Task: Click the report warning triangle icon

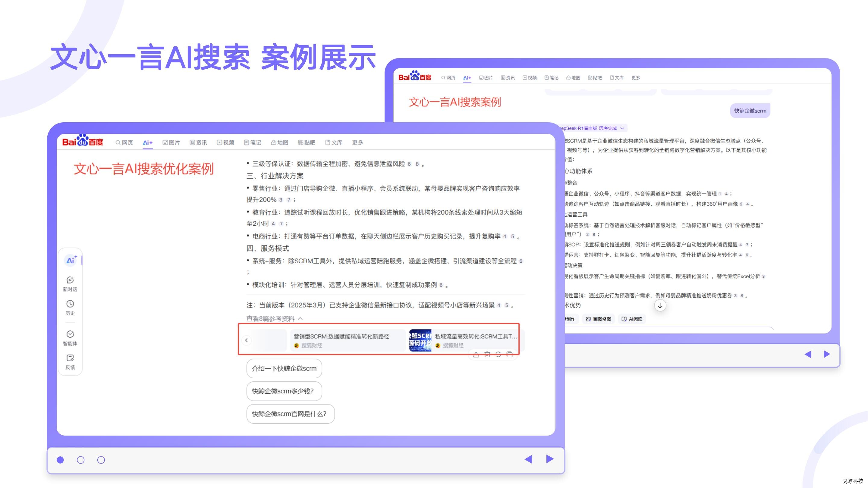Action: [476, 354]
